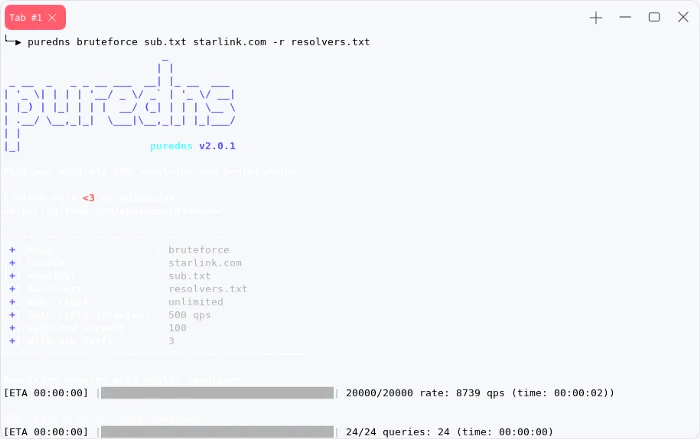Click the first [ETA 00:00:00] text
This screenshot has width=700, height=439.
(x=46, y=393)
